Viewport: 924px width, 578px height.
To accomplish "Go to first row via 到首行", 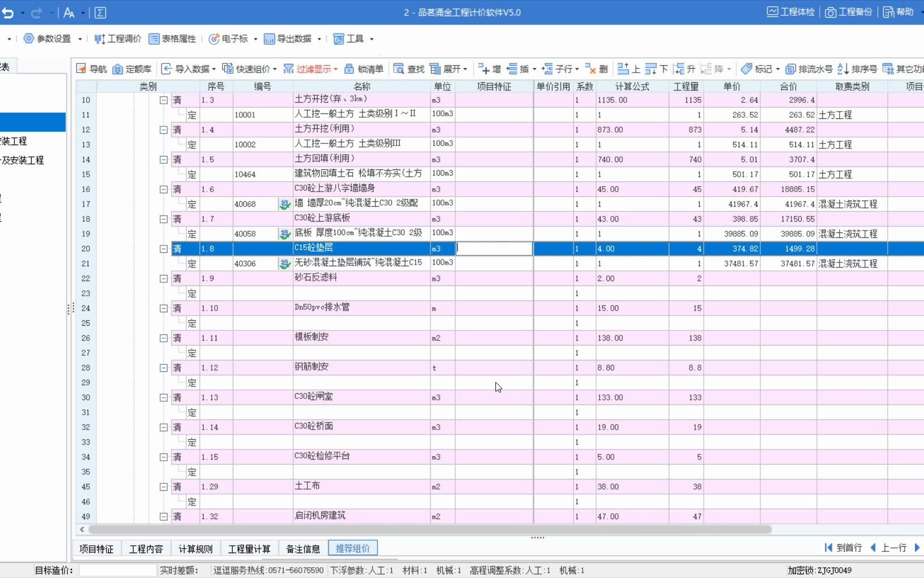I will coord(843,547).
